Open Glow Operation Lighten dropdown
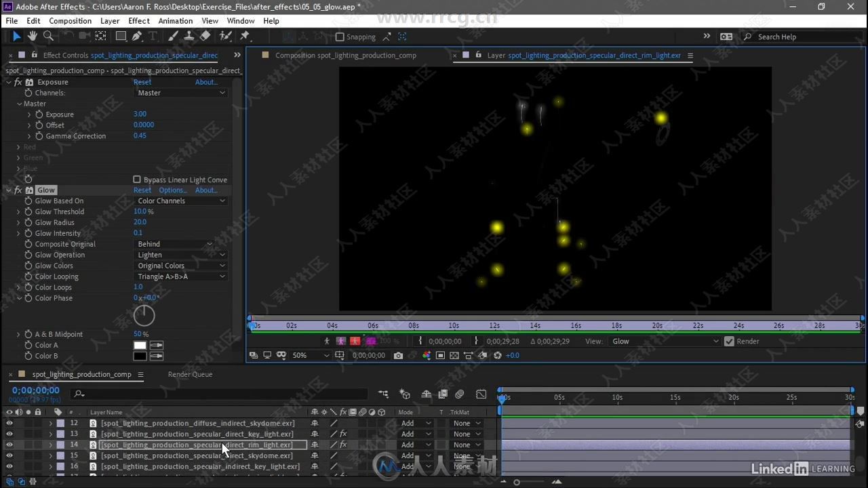Screen dimensions: 868x488 180,255
